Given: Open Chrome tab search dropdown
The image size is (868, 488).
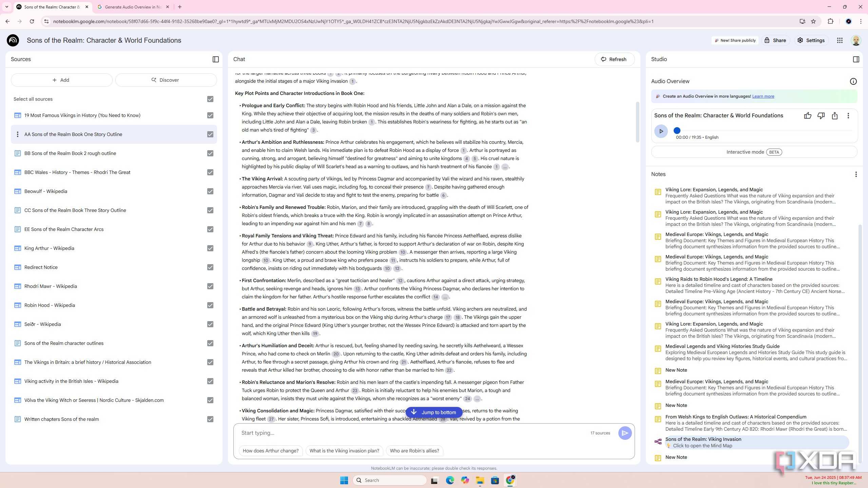Looking at the screenshot, I should tap(6, 7).
